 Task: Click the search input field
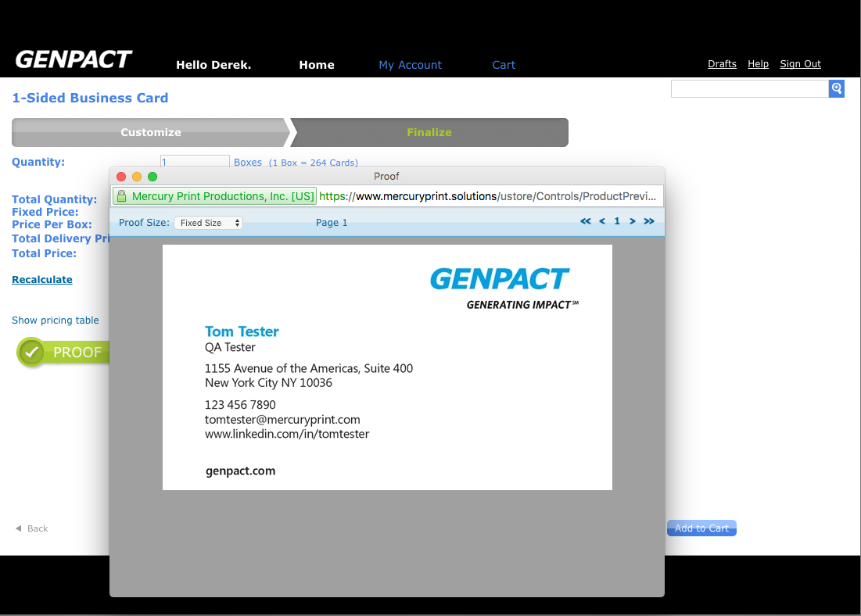749,89
